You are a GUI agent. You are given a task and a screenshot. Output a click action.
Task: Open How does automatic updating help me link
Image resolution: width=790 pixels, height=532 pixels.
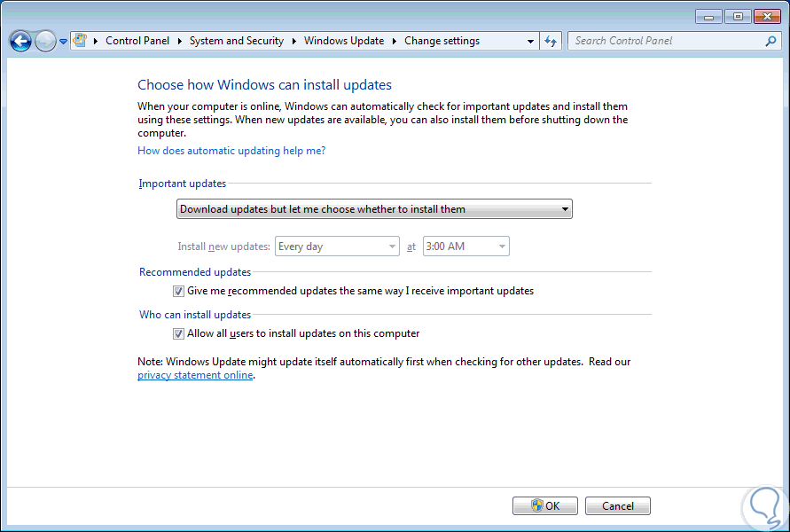pyautogui.click(x=231, y=151)
